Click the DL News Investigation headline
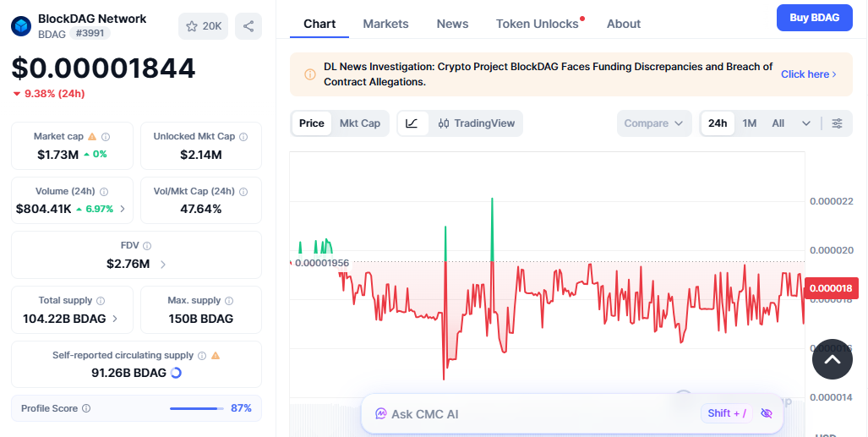Image resolution: width=868 pixels, height=437 pixels. click(548, 74)
